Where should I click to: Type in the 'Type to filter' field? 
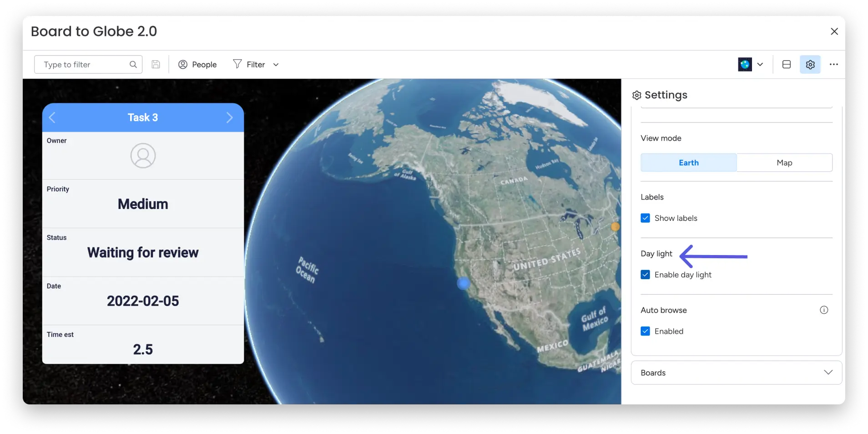(88, 65)
